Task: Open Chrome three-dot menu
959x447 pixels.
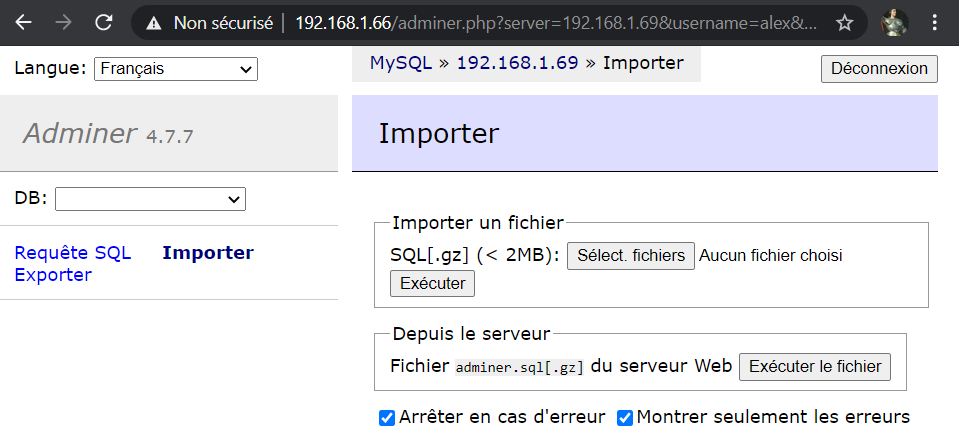Action: point(935,23)
